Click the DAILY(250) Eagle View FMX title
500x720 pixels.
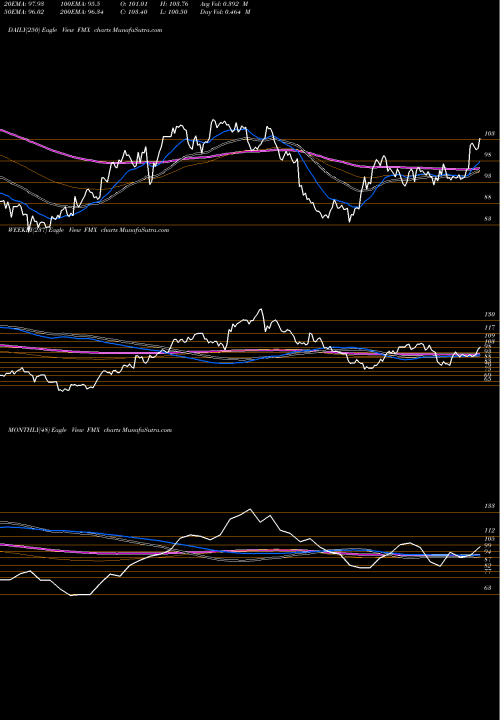[x=85, y=30]
